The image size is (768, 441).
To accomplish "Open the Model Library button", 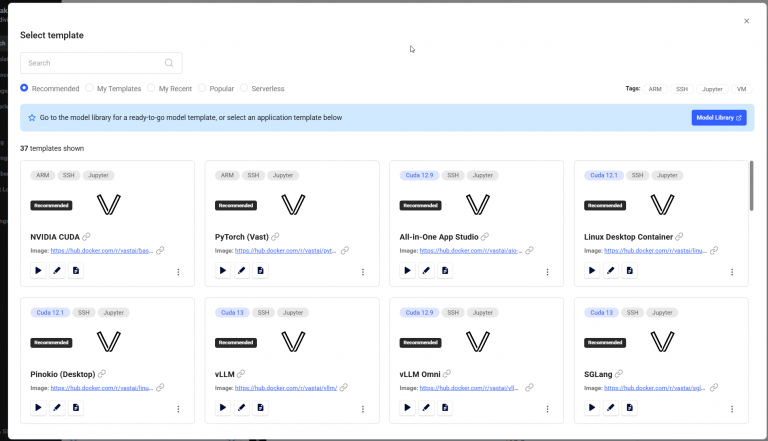I will point(719,118).
